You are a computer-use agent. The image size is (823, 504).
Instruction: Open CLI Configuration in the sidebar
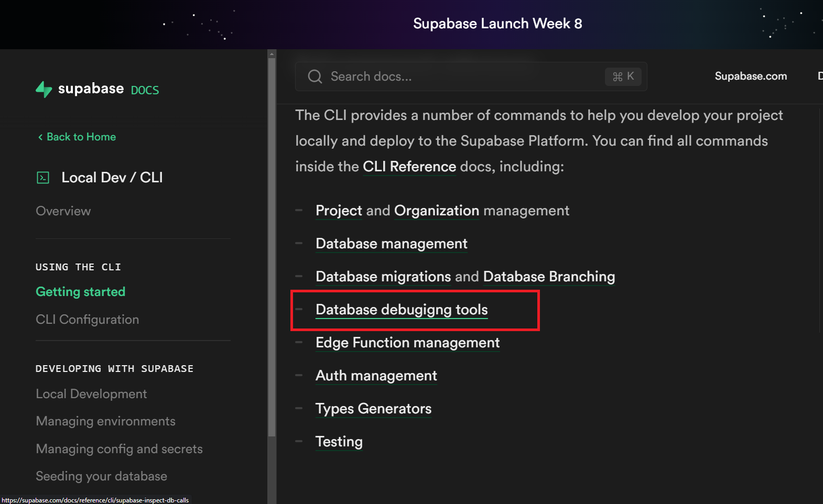pos(87,319)
